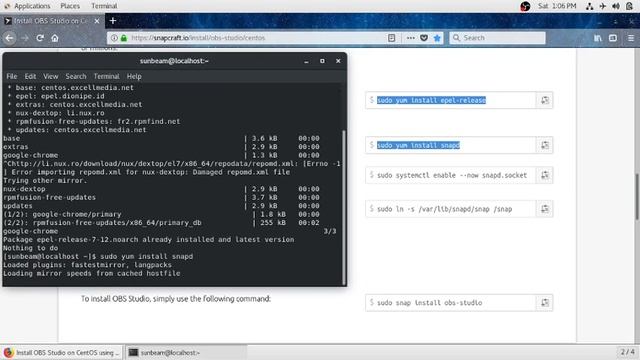Click the Trying other mirror terminal line
The image size is (640, 360).
pyautogui.click(x=45, y=180)
